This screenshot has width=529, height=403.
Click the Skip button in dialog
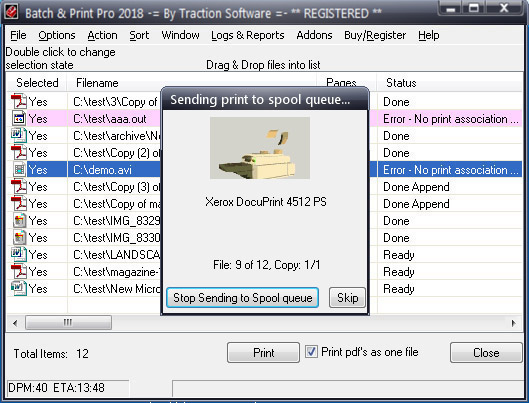[347, 297]
